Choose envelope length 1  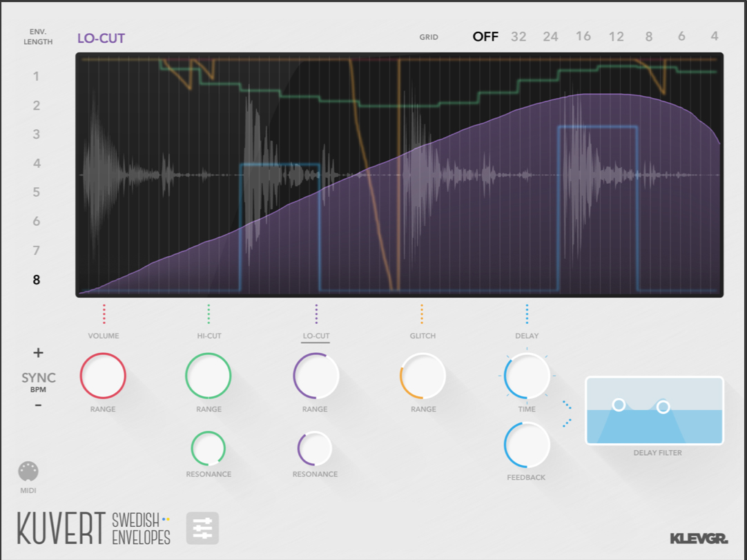(36, 76)
